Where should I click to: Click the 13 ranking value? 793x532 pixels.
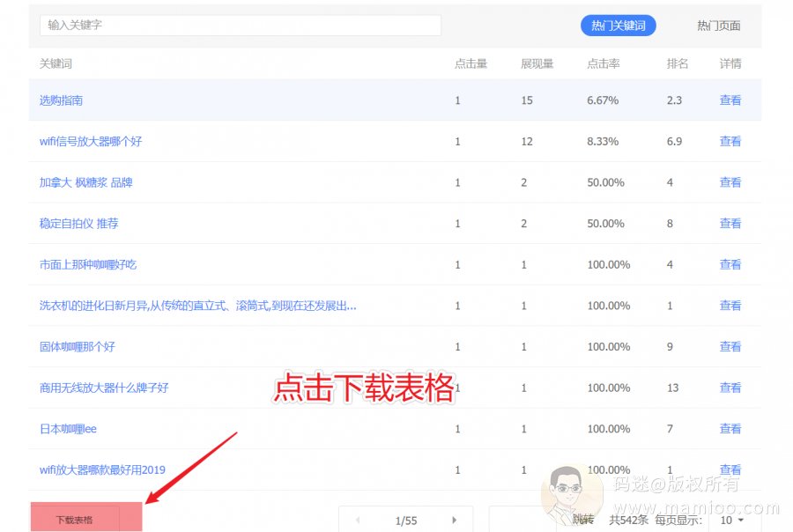tap(672, 388)
